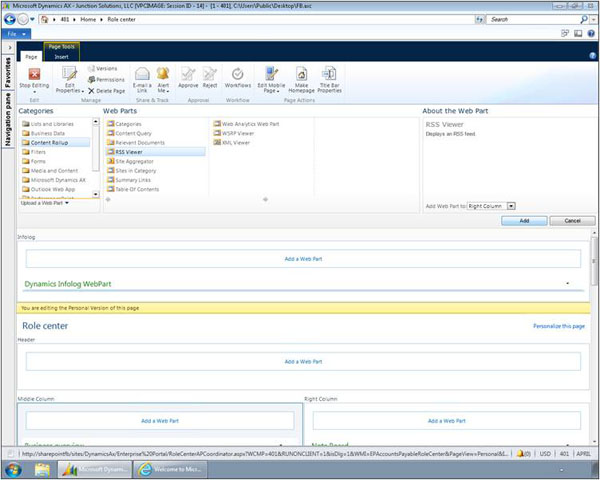Select RSS Viewer web part
This screenshot has width=600, height=480.
[x=155, y=152]
